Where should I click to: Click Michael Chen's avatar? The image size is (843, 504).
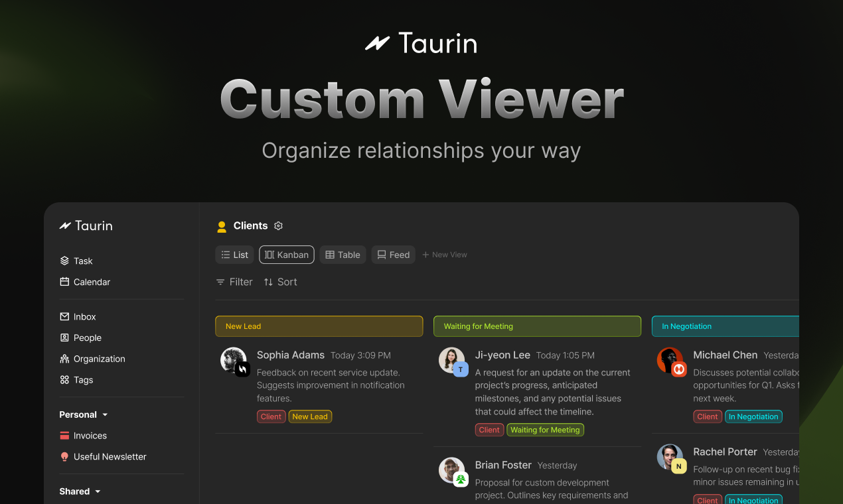[670, 360]
